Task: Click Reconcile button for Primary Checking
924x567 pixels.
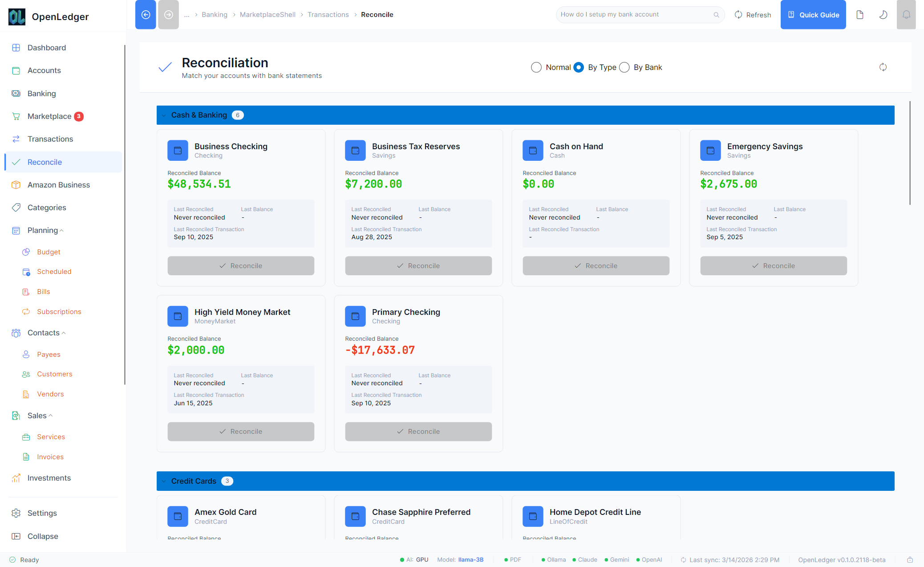Action: [418, 432]
